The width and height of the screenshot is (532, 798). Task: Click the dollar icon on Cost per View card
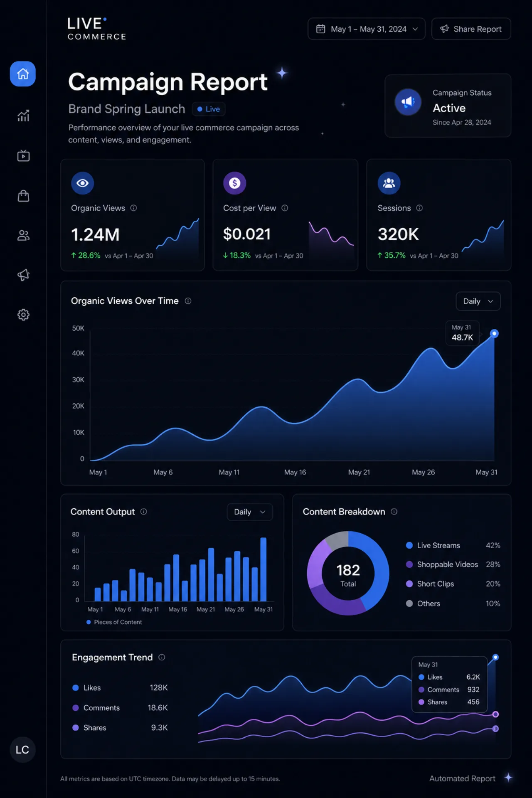point(235,183)
